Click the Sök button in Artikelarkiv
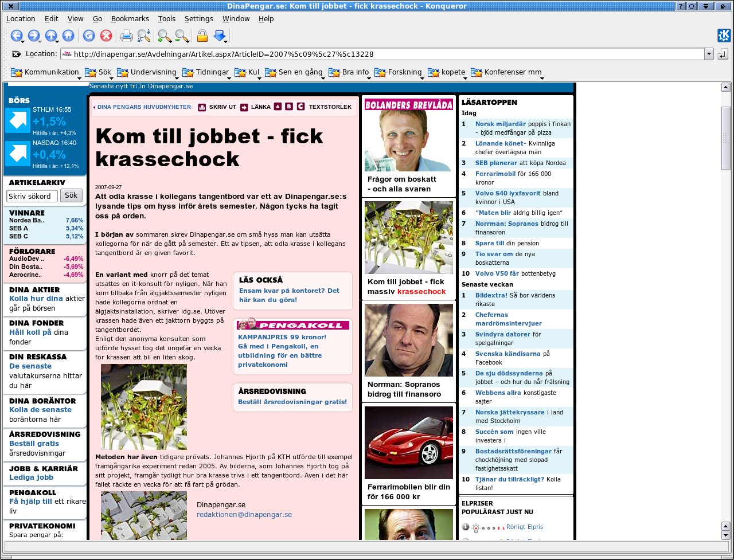734x560 pixels. (x=71, y=195)
